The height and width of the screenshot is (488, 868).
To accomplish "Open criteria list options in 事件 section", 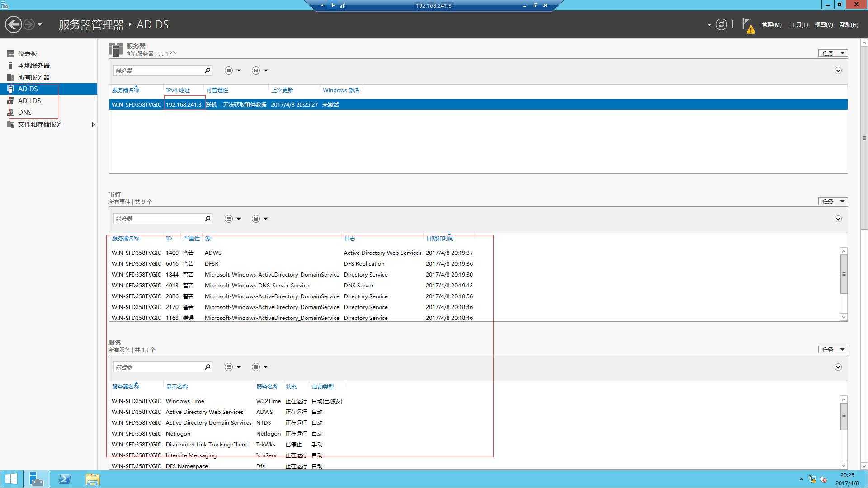I will point(233,219).
